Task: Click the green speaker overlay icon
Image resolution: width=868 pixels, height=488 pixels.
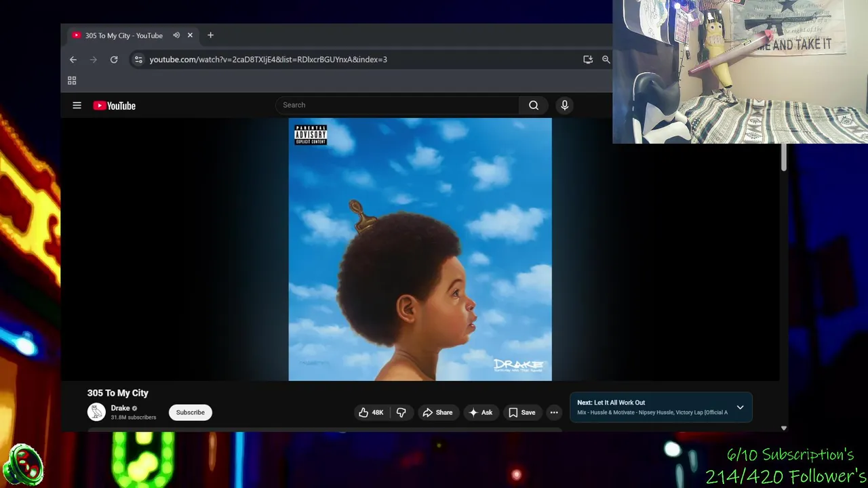Action: point(23,465)
